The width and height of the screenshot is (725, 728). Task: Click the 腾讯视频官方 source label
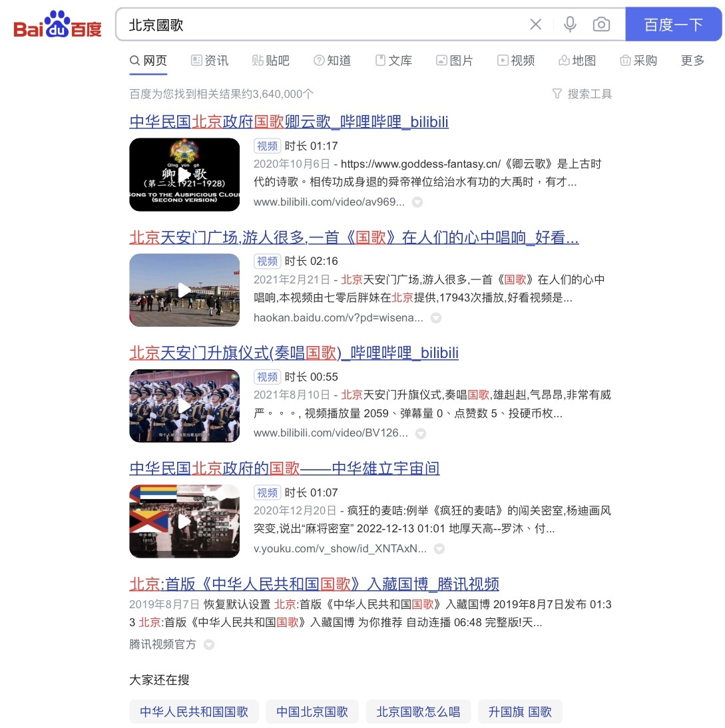click(x=162, y=644)
